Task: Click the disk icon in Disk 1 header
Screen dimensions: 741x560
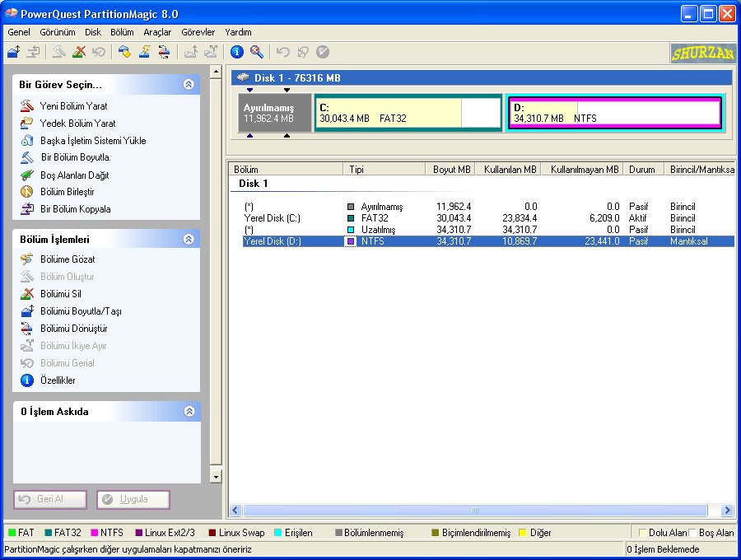Action: click(x=242, y=77)
